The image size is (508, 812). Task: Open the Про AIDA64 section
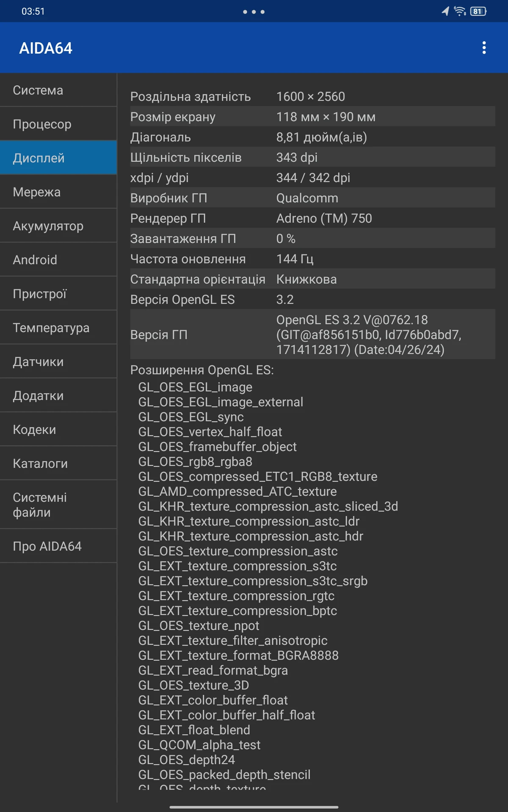58,546
